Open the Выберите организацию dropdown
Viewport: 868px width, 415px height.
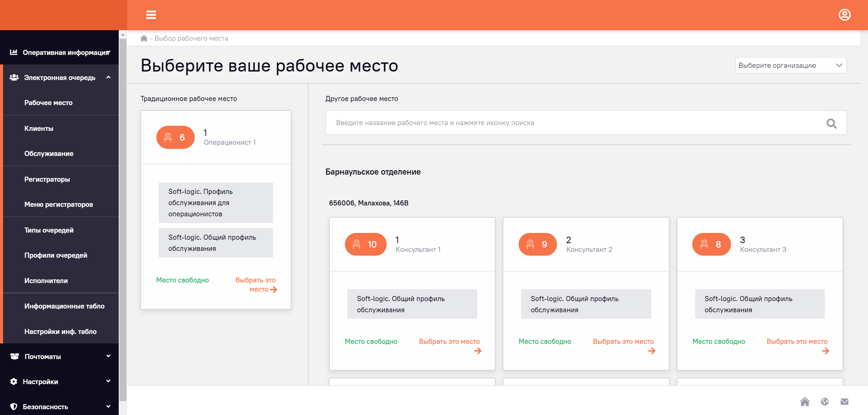(x=791, y=65)
